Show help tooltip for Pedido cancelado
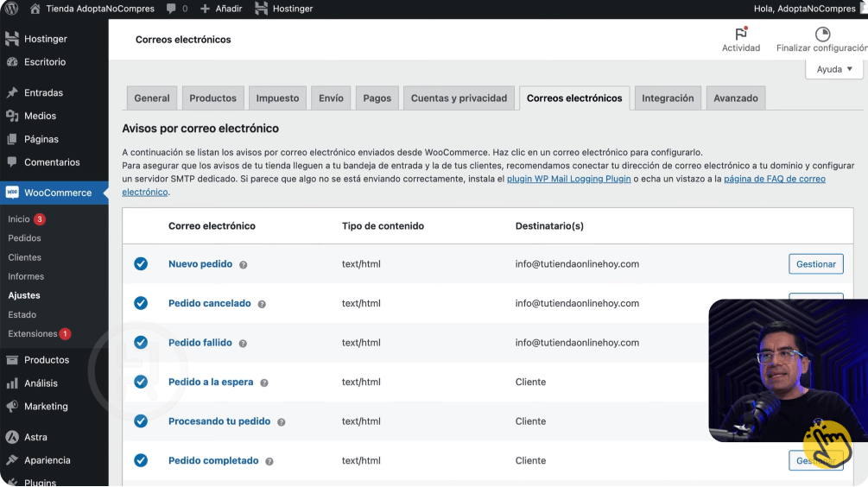The height and width of the screenshot is (487, 868). (262, 304)
